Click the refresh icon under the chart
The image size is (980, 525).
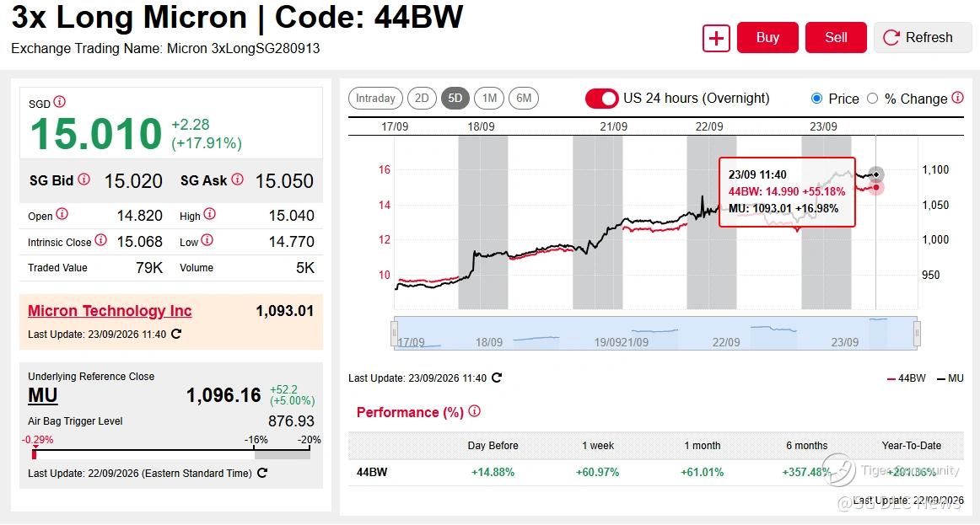pyautogui.click(x=497, y=378)
